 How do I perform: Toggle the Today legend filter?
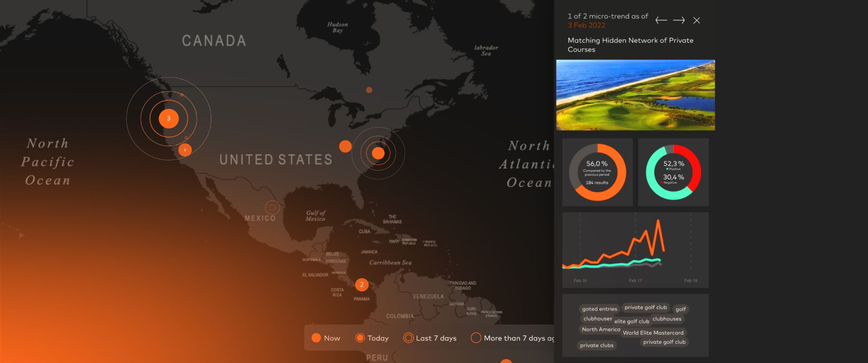pos(372,338)
